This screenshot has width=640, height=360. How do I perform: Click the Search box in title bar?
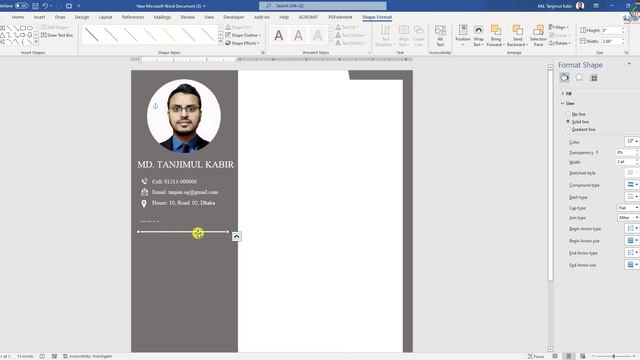(x=322, y=6)
